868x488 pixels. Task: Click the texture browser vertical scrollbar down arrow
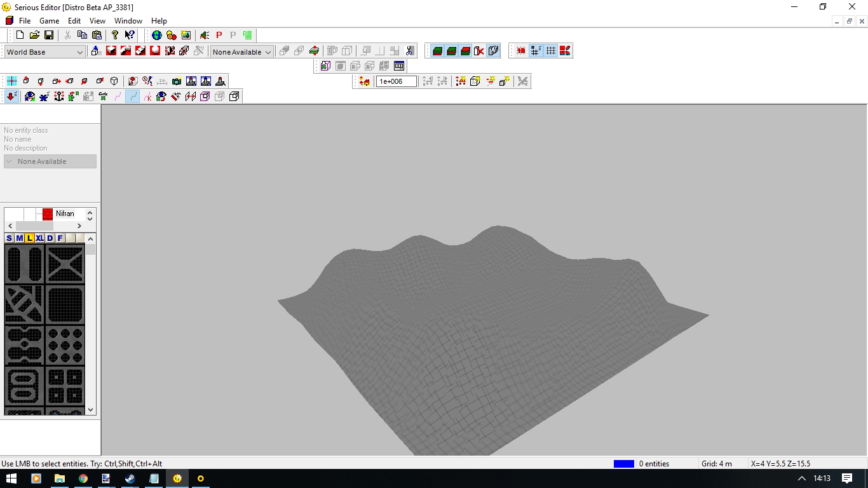coord(91,410)
